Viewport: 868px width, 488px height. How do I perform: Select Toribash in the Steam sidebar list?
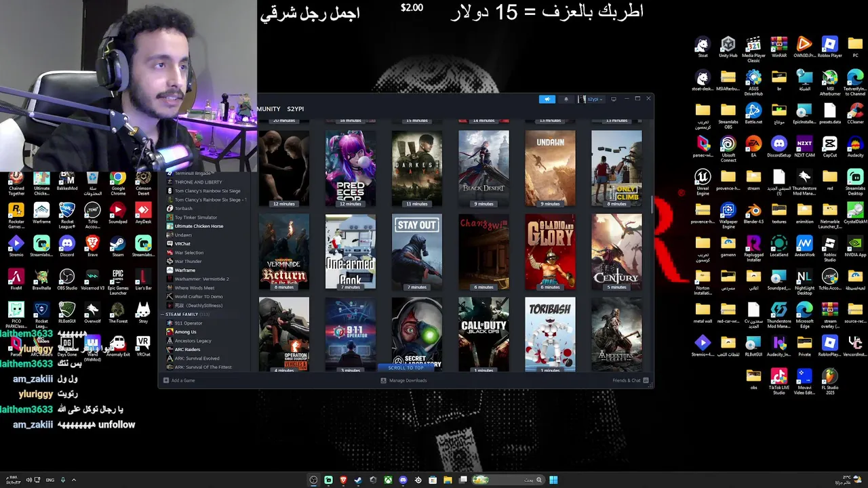pyautogui.click(x=183, y=208)
